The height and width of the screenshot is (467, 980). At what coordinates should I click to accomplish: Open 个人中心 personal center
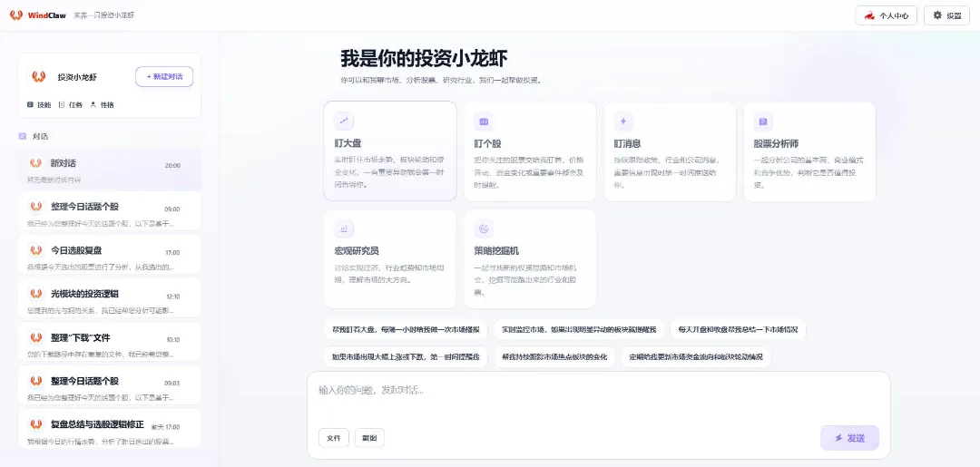[x=887, y=15]
